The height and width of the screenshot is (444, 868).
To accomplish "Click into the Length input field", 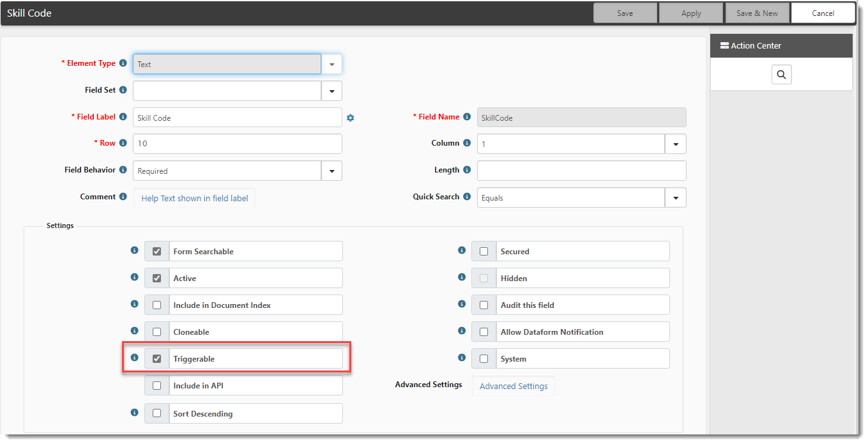I will pyautogui.click(x=581, y=171).
